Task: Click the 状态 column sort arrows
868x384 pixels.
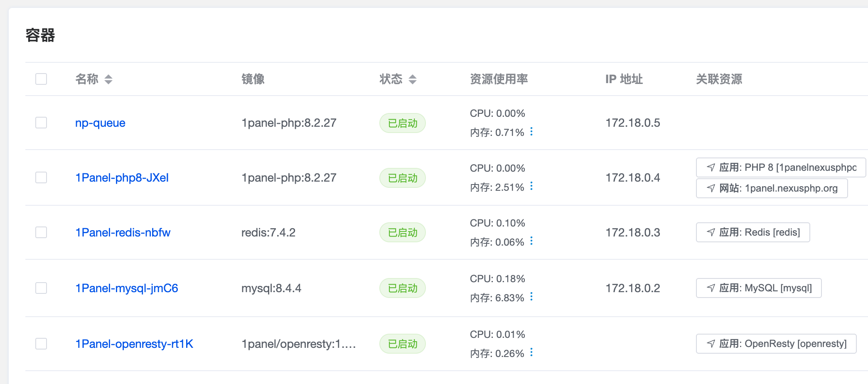Action: [413, 79]
